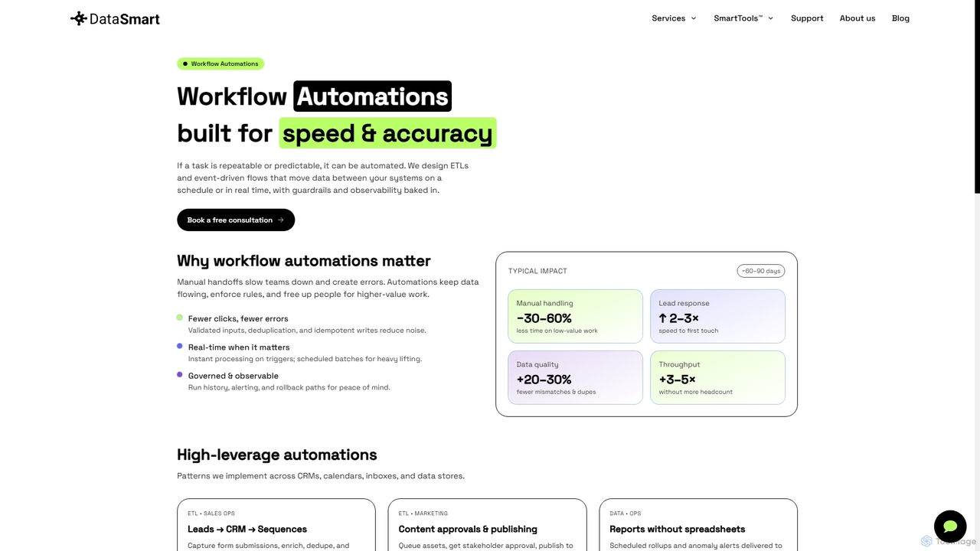The image size is (980, 551).
Task: Click the page's vertical scrollbar
Action: [x=976, y=96]
